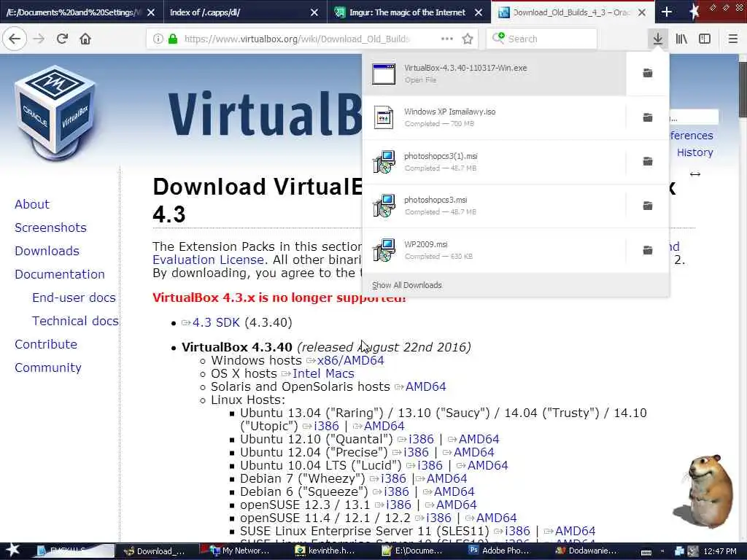This screenshot has width=747, height=560.
Task: Click Show All Downloads
Action: (407, 285)
